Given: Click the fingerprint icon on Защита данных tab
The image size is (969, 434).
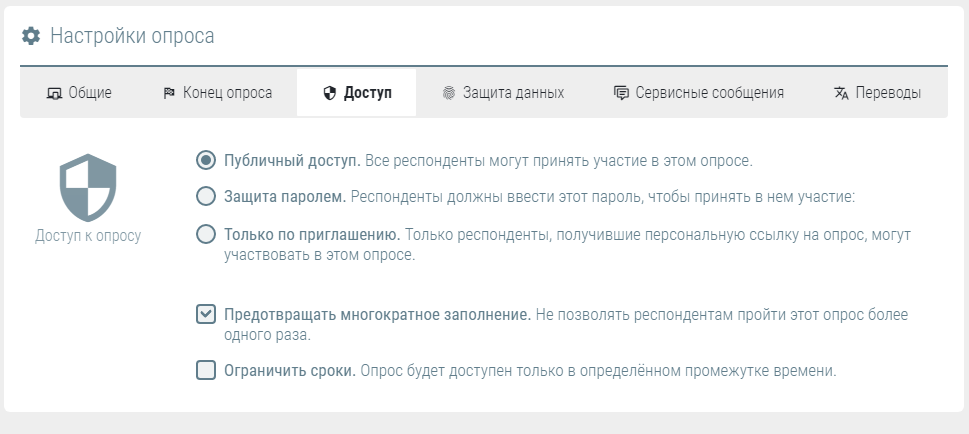Looking at the screenshot, I should coord(448,93).
